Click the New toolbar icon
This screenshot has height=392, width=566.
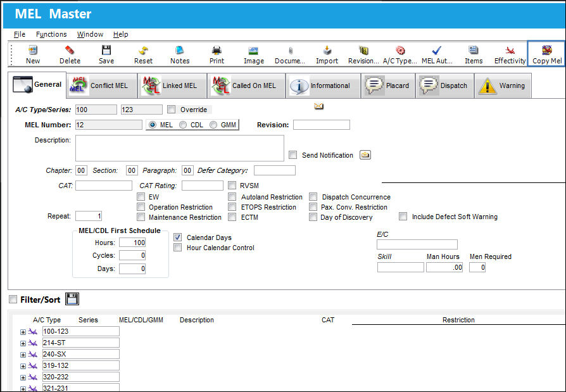click(x=33, y=50)
